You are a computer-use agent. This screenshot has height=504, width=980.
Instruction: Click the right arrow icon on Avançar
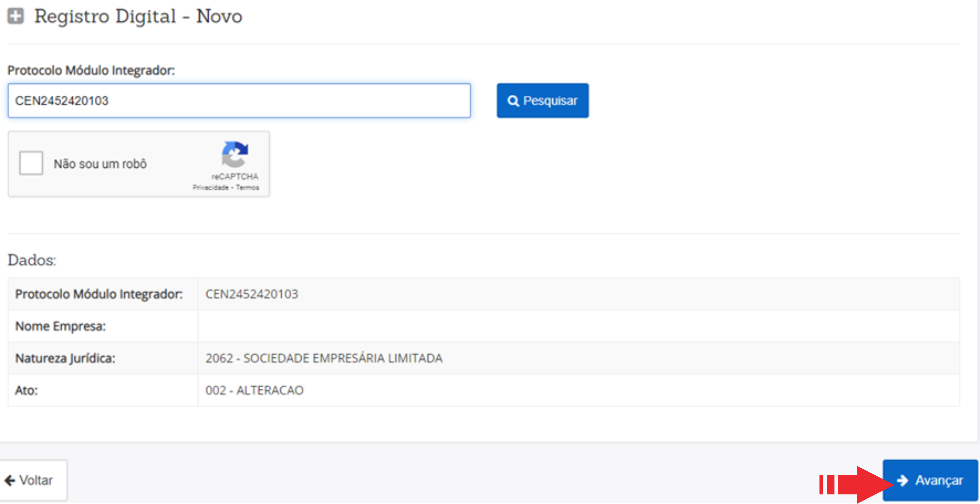[902, 480]
